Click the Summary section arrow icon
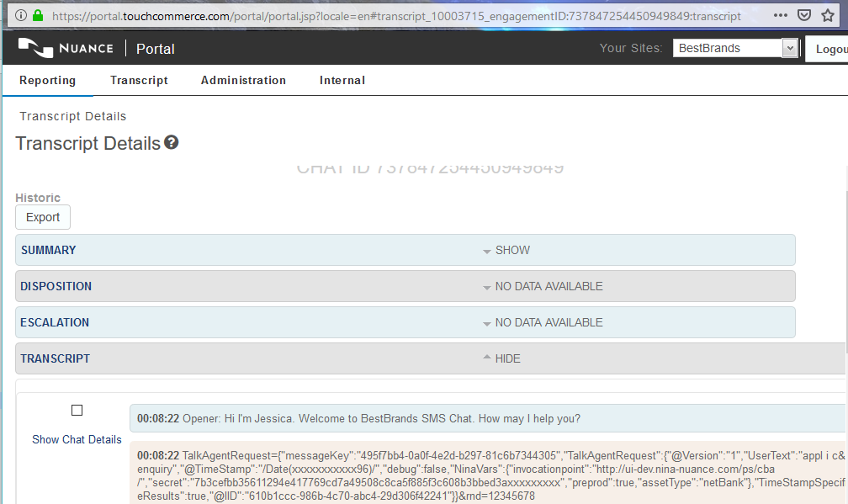848x504 pixels. pyautogui.click(x=486, y=251)
